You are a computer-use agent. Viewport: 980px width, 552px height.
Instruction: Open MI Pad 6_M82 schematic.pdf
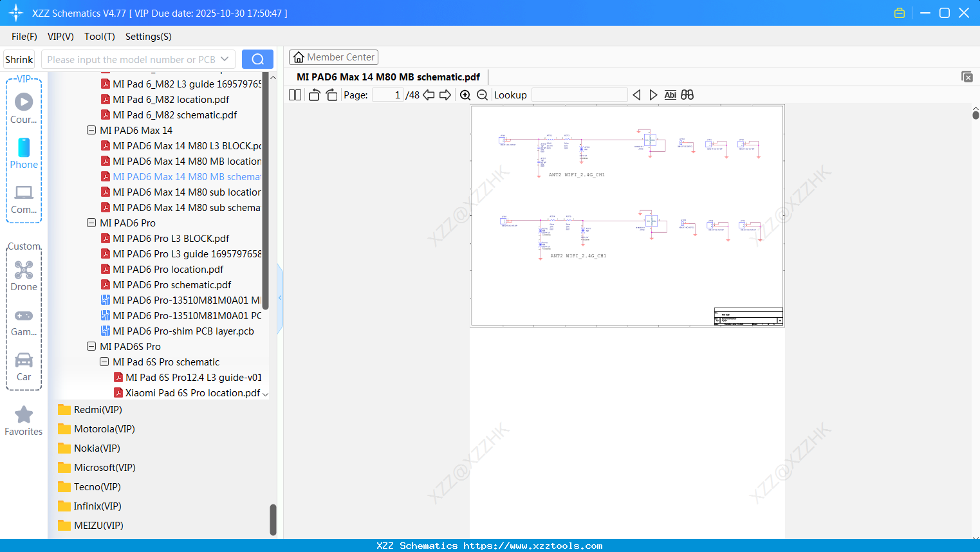(x=174, y=115)
